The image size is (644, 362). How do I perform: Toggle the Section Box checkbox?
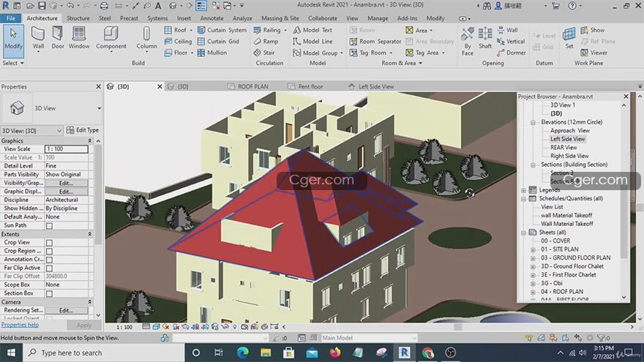pos(49,293)
